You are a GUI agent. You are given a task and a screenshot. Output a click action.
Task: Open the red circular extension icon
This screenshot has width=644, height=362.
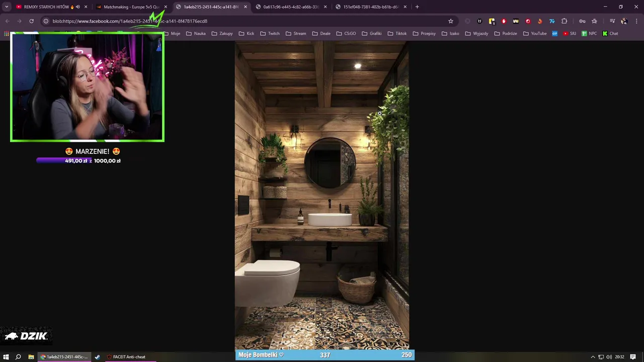528,21
